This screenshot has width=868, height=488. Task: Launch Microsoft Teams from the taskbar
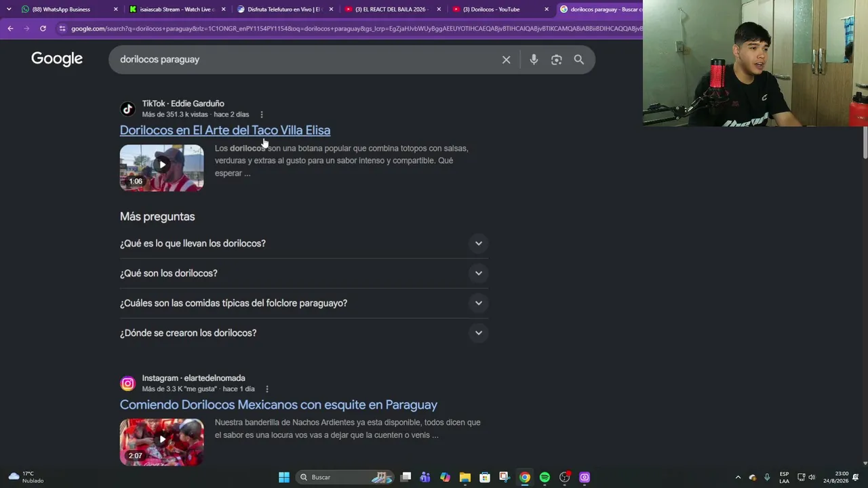click(425, 477)
